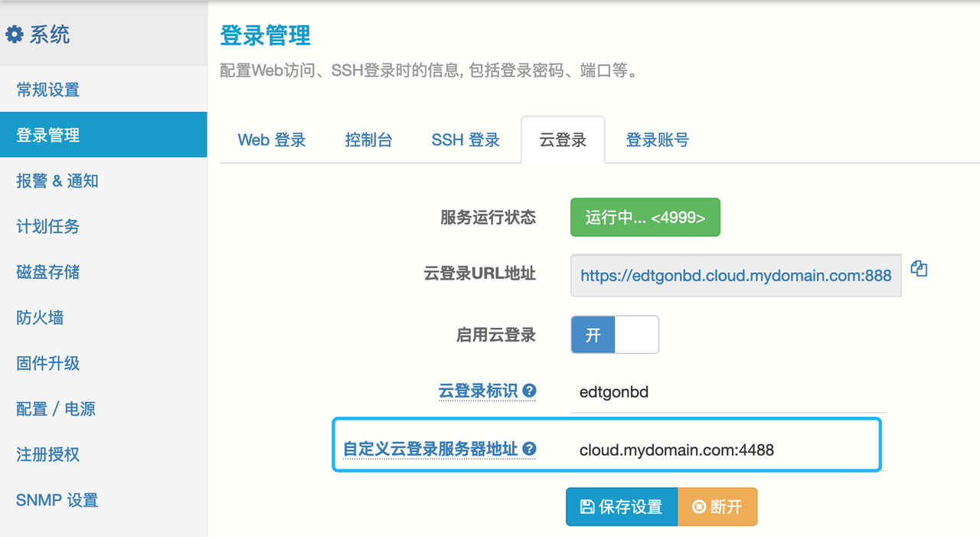This screenshot has width=980, height=537.
Task: Go to the 登录账号 tab
Action: click(657, 140)
